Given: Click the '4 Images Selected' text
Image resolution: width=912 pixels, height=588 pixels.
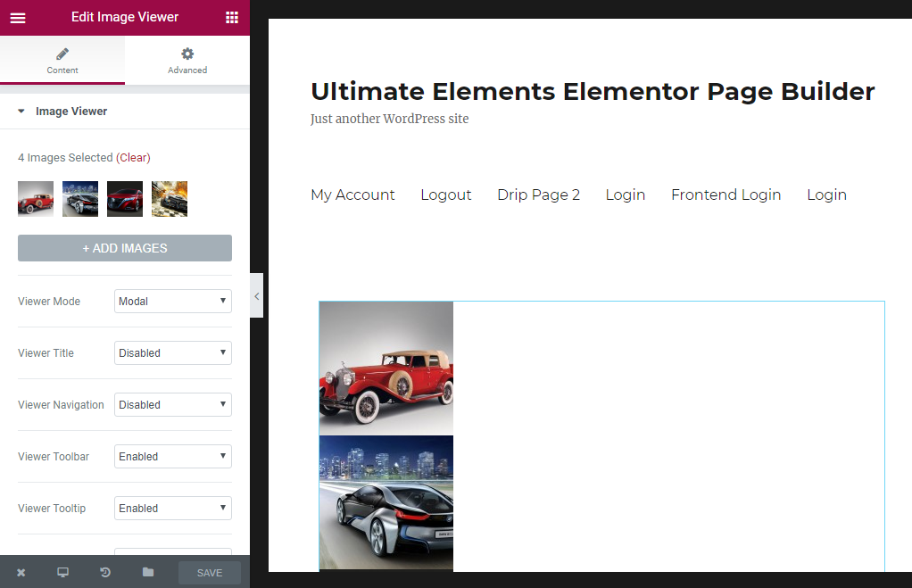Looking at the screenshot, I should coord(65,158).
